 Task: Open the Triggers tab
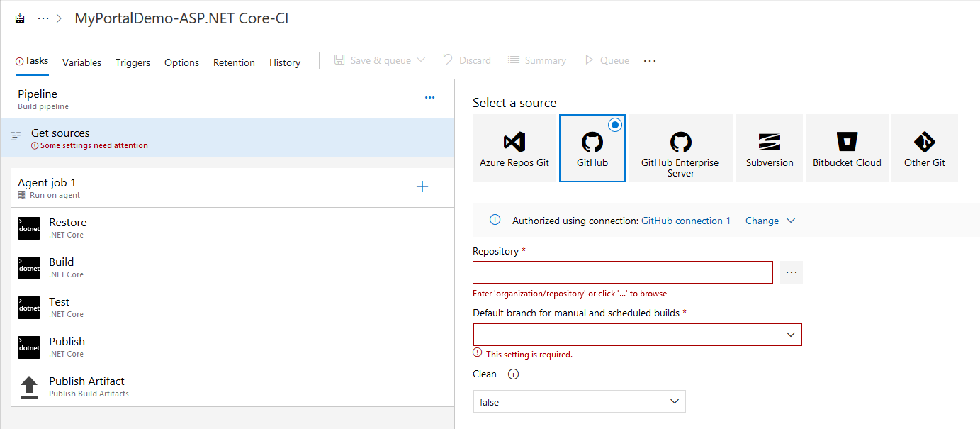[x=133, y=62]
